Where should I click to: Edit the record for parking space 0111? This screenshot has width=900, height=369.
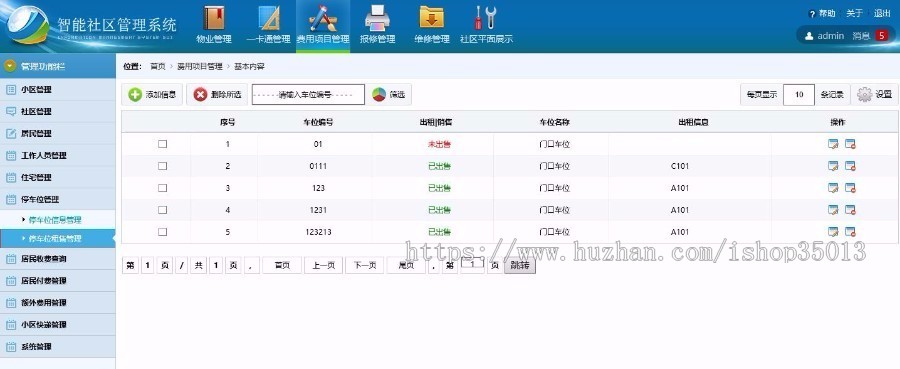pyautogui.click(x=833, y=166)
